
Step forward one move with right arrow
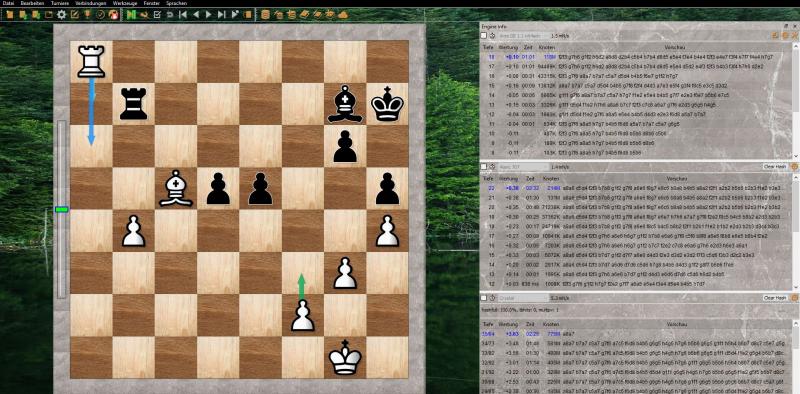pyautogui.click(x=208, y=15)
